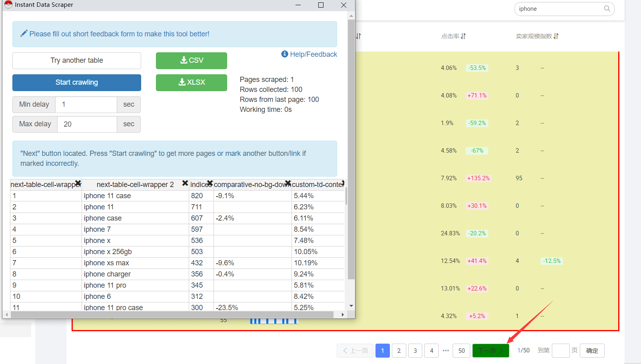The height and width of the screenshot is (364, 641).
Task: Open the short feedback form notice
Action: pyautogui.click(x=119, y=34)
